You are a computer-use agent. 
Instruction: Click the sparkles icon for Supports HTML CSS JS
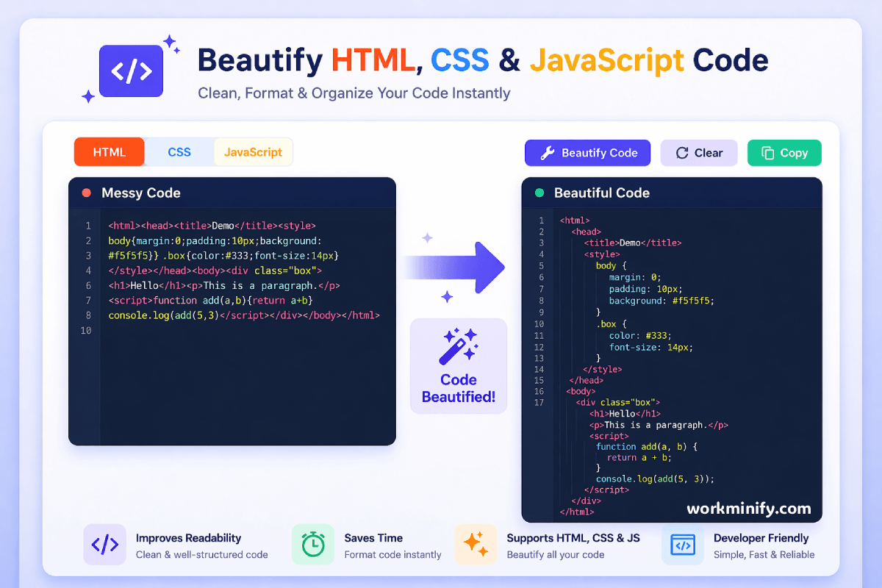[x=476, y=545]
